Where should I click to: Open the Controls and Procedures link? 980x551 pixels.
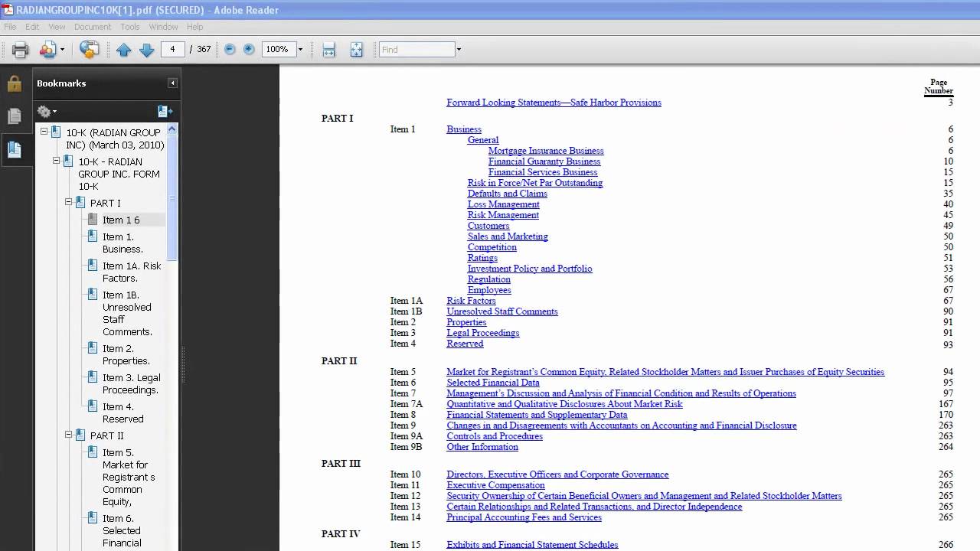coord(495,436)
